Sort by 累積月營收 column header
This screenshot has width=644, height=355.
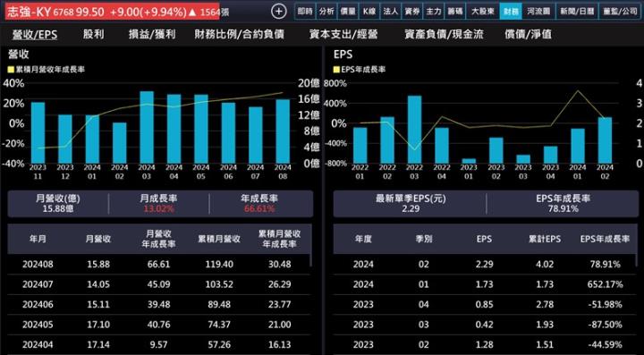click(x=219, y=239)
